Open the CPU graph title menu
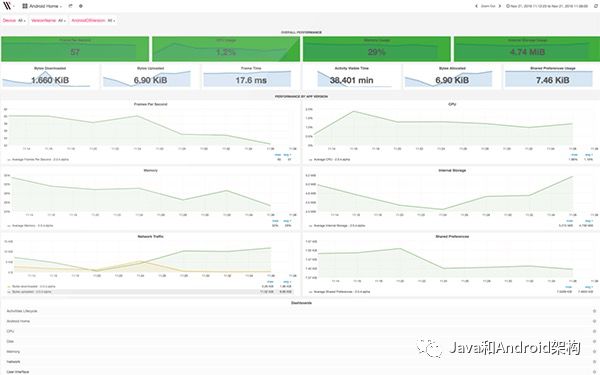Screen dimensions: 600x375 pyautogui.click(x=452, y=104)
